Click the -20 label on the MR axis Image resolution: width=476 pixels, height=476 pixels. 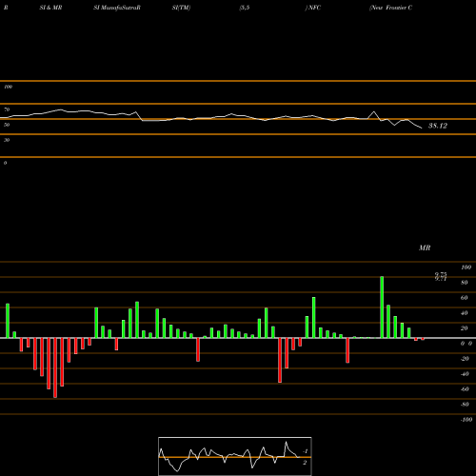coord(465,359)
